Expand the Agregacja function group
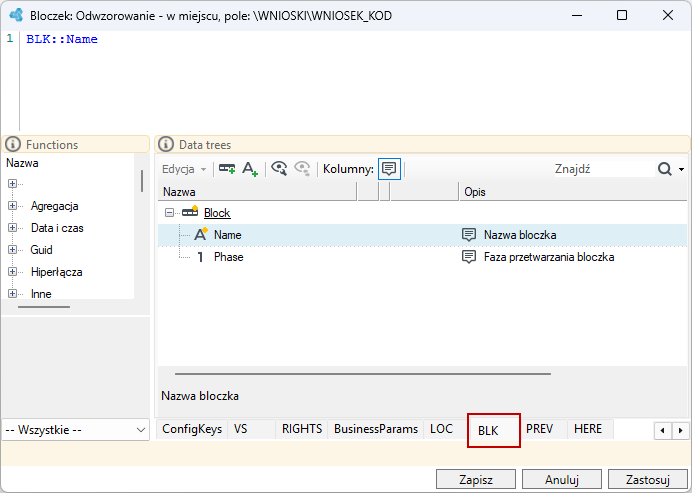692x493 pixels. [x=12, y=206]
